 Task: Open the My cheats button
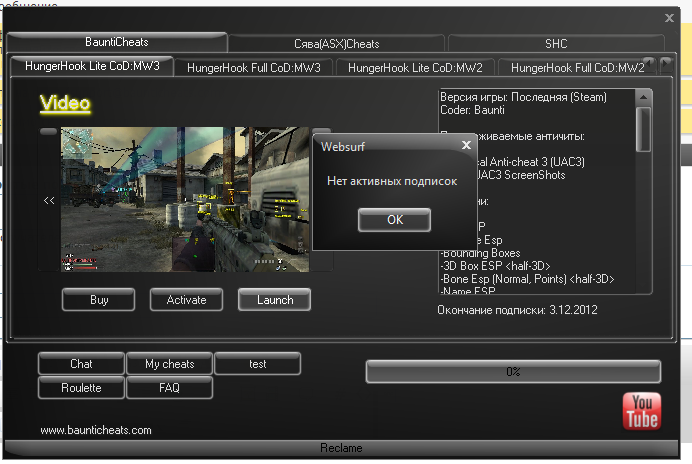[x=169, y=364]
